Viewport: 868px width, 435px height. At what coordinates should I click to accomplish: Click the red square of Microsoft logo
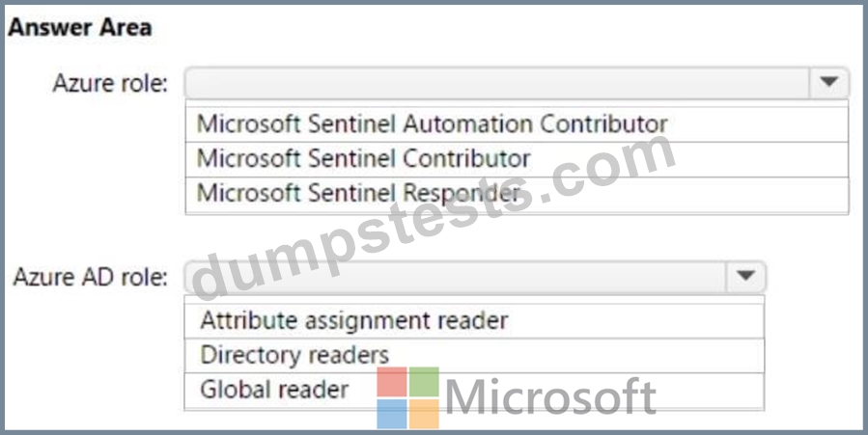392,382
